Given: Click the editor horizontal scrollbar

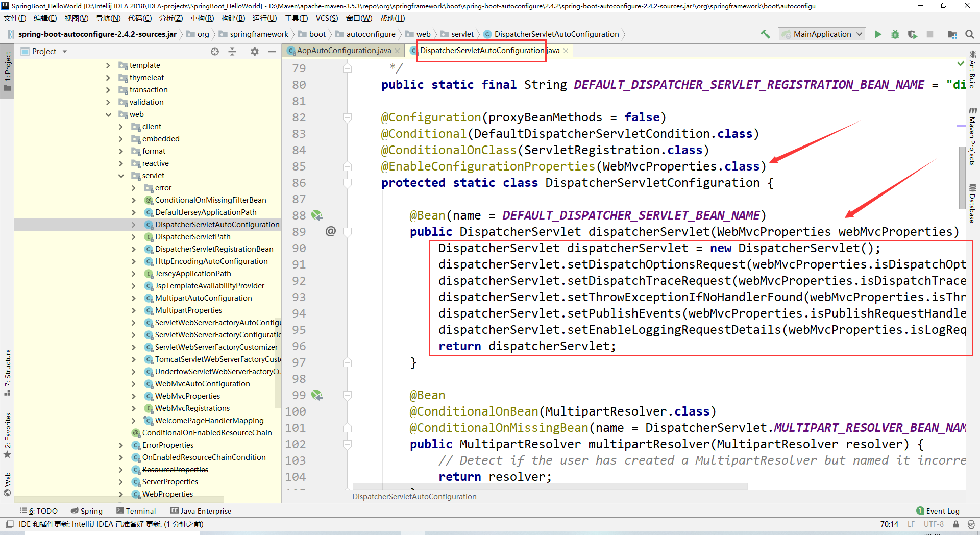Looking at the screenshot, I should coord(550,485).
